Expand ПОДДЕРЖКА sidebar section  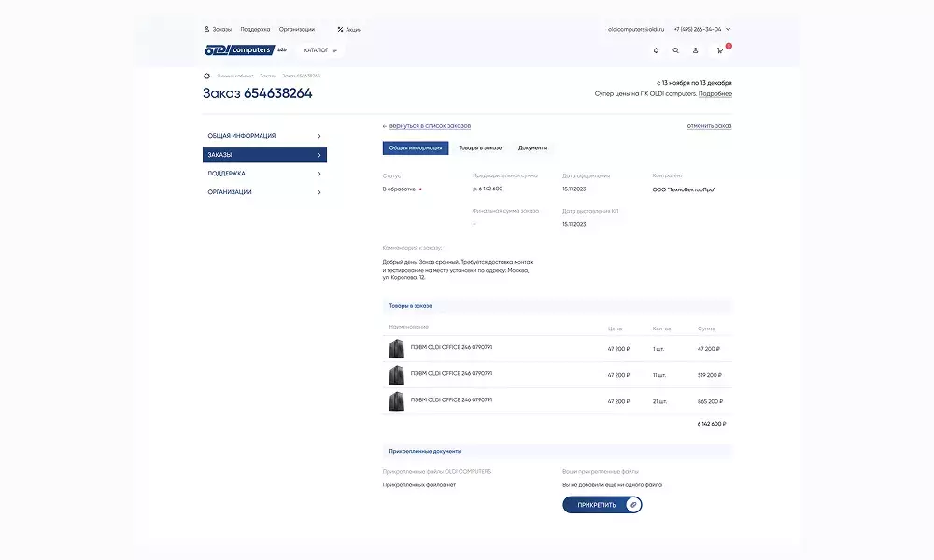coord(264,174)
